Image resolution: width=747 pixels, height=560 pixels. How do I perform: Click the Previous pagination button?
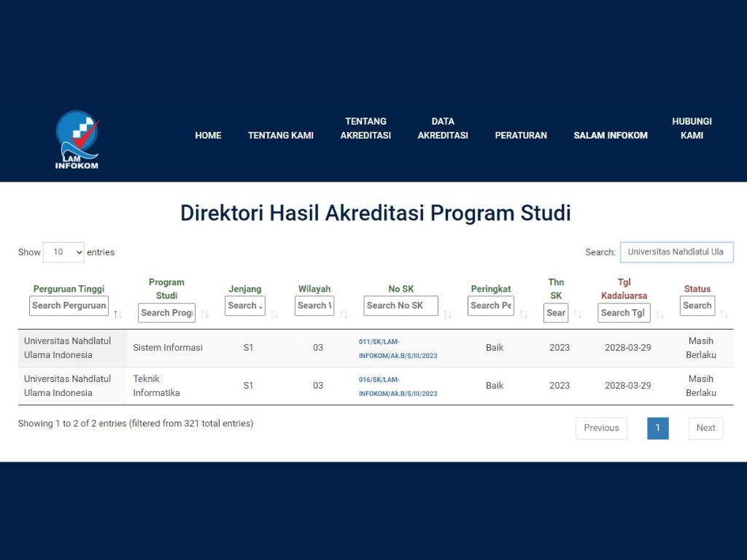601,428
